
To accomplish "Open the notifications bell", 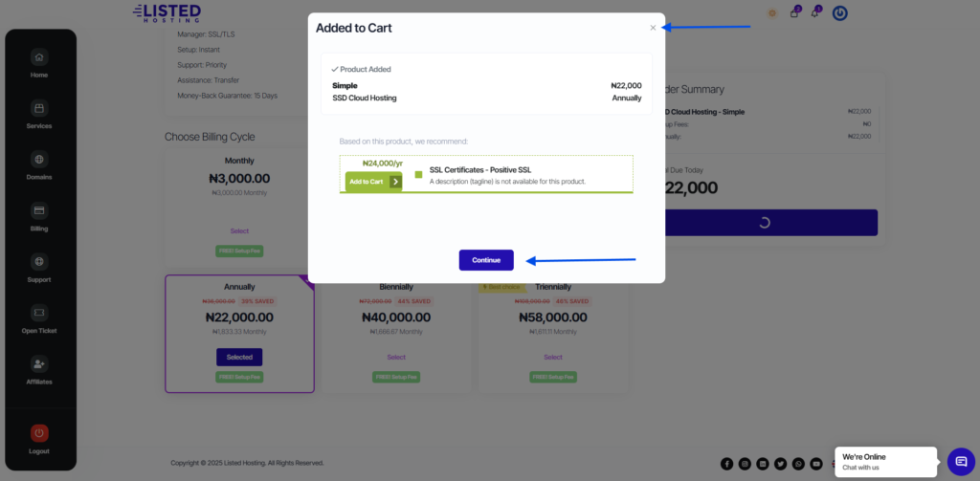I will tap(815, 13).
